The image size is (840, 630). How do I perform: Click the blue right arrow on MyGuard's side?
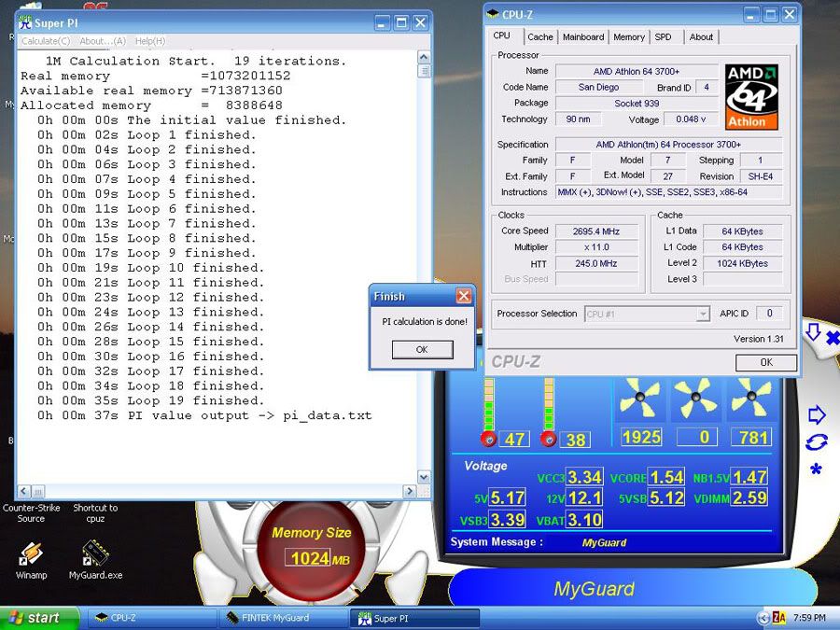point(816,414)
